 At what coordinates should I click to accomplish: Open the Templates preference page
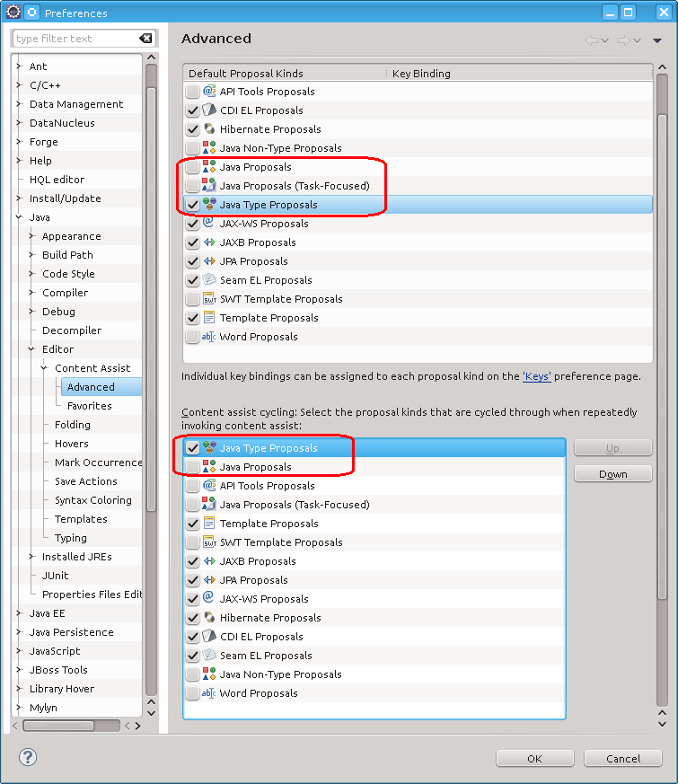click(x=81, y=519)
